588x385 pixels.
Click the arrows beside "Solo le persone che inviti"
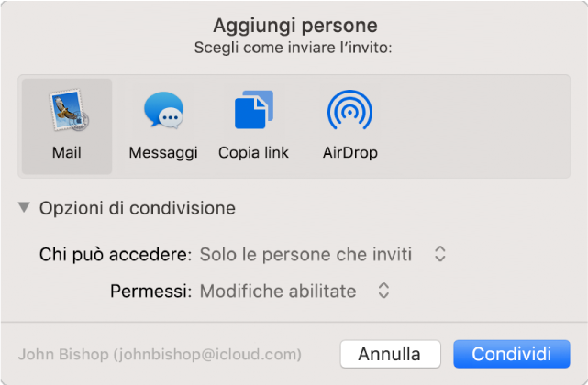(x=440, y=254)
